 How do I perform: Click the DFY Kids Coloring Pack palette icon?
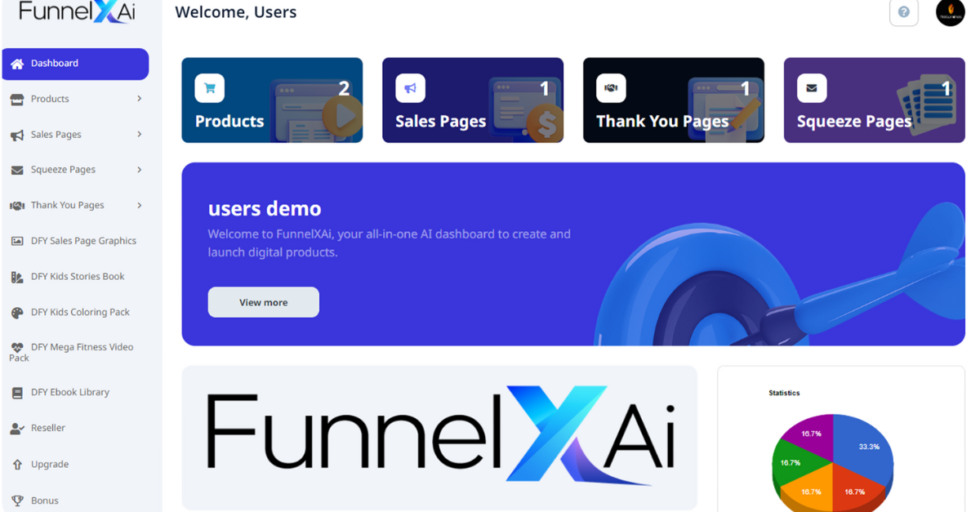click(17, 313)
